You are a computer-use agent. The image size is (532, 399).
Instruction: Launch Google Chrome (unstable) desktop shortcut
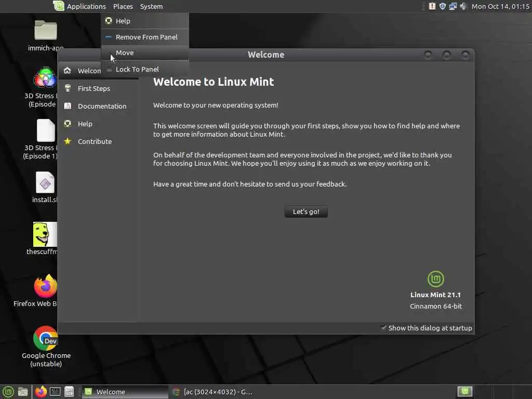(46, 347)
